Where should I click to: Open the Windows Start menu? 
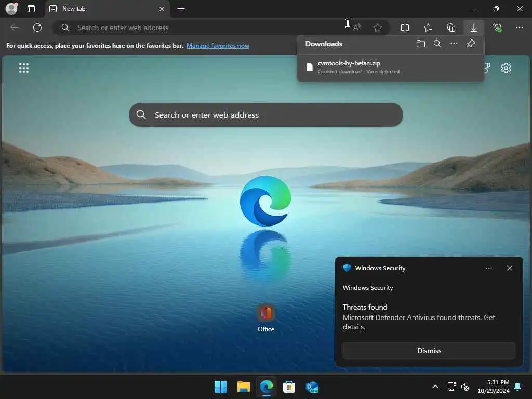tap(220, 387)
